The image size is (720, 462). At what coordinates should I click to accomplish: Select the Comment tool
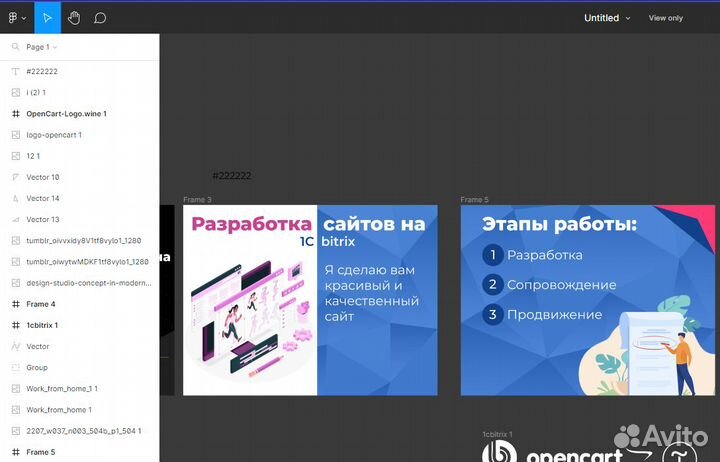[100, 18]
